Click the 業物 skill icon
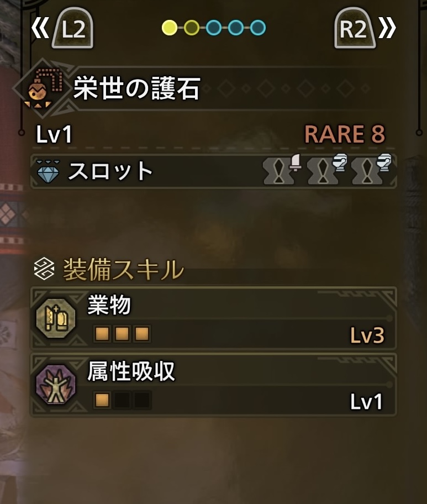427x504 pixels. (56, 318)
